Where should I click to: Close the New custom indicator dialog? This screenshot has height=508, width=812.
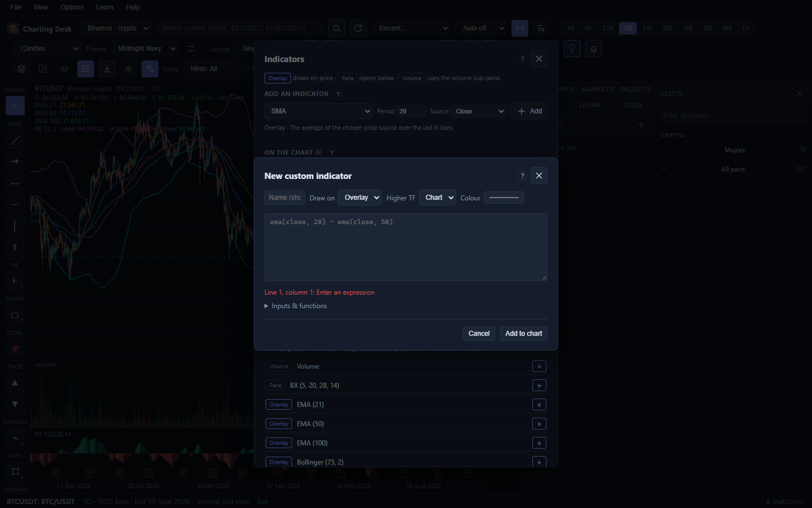[539, 176]
